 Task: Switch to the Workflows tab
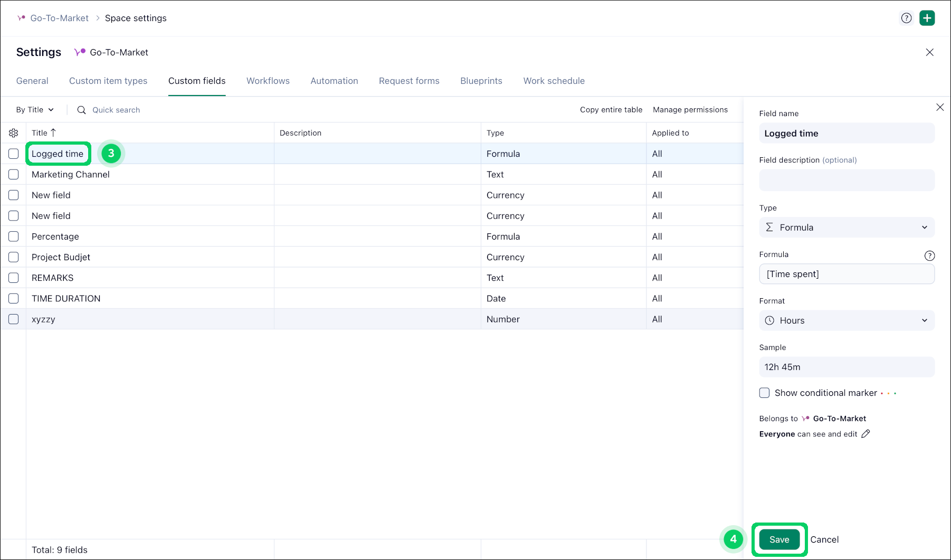pos(268,81)
